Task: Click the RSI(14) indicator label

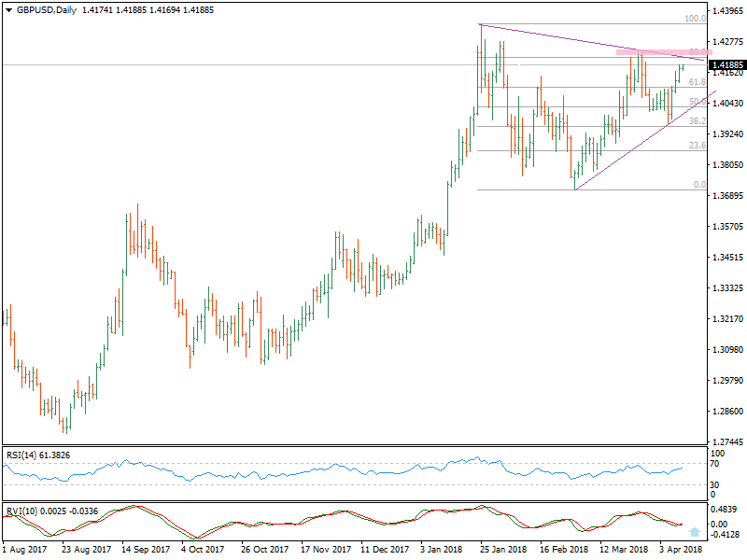Action: coord(37,455)
